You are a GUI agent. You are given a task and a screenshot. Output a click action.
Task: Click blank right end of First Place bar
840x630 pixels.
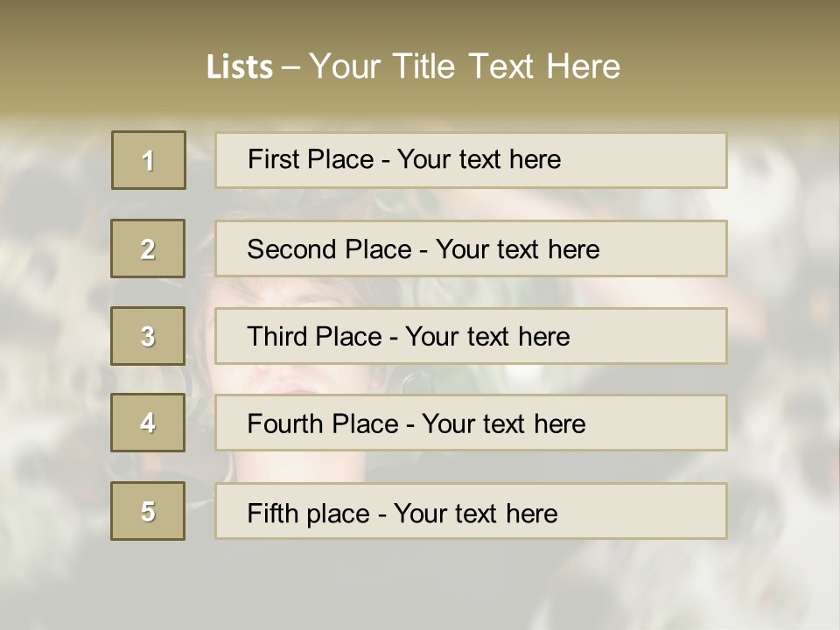click(665, 160)
